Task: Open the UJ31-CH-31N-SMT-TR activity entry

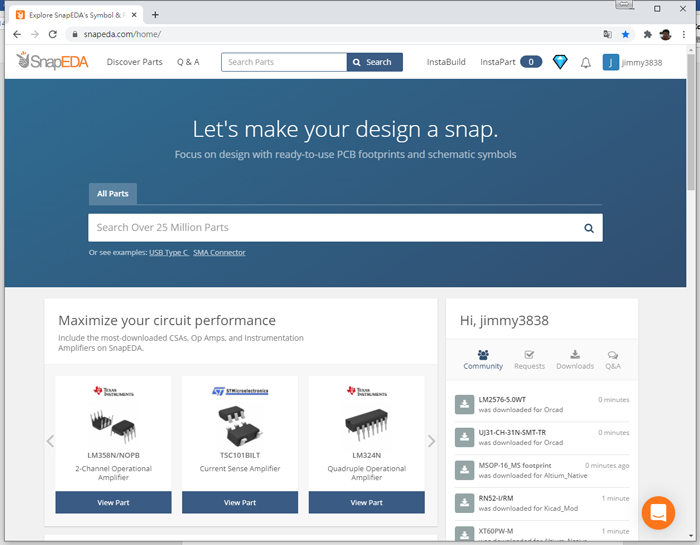Action: tap(542, 437)
